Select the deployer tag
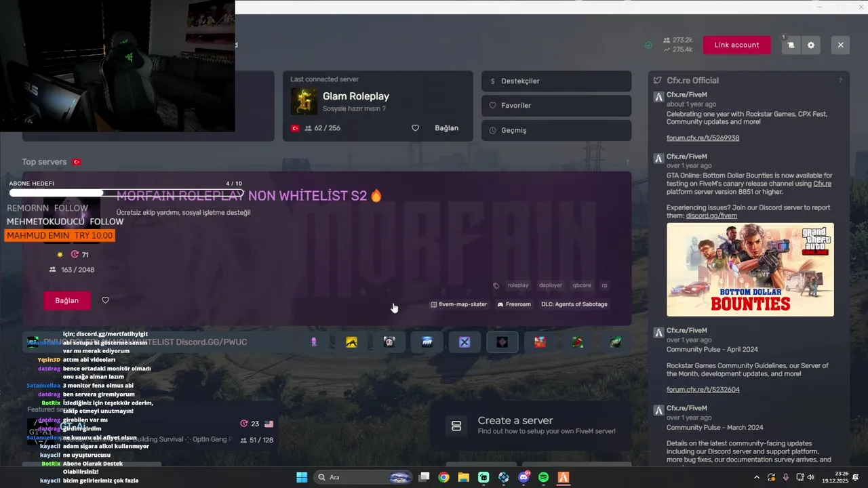The height and width of the screenshot is (488, 868). click(x=551, y=285)
